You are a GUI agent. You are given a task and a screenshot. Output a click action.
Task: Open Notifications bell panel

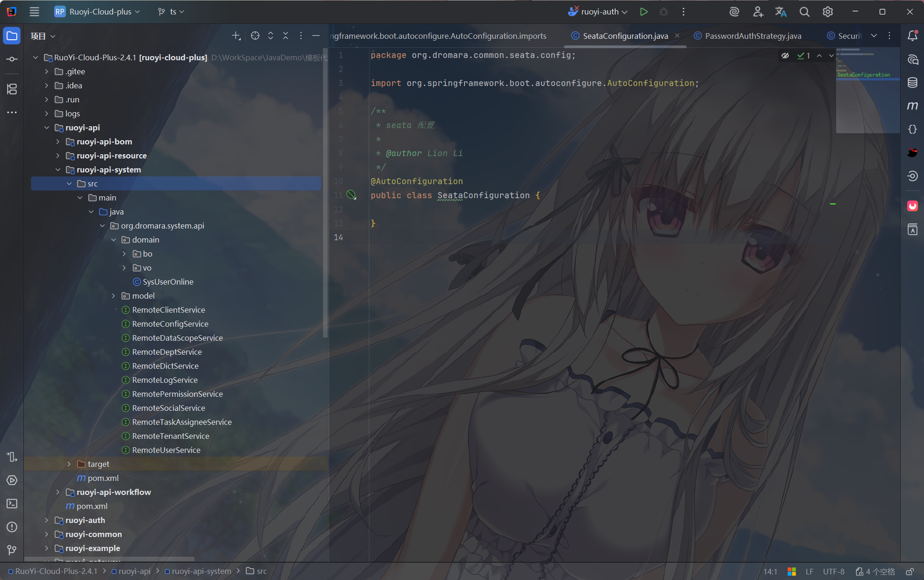click(x=912, y=36)
